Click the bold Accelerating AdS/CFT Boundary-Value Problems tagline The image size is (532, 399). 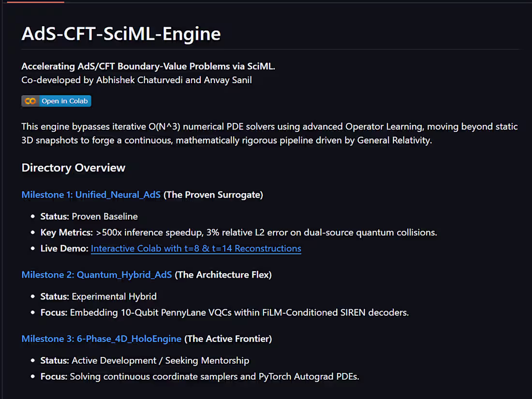pos(148,66)
